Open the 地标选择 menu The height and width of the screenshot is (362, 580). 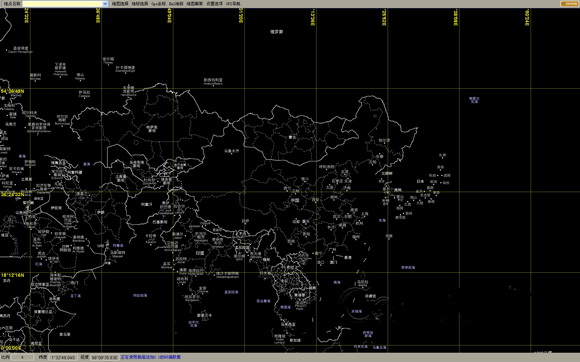pos(140,4)
